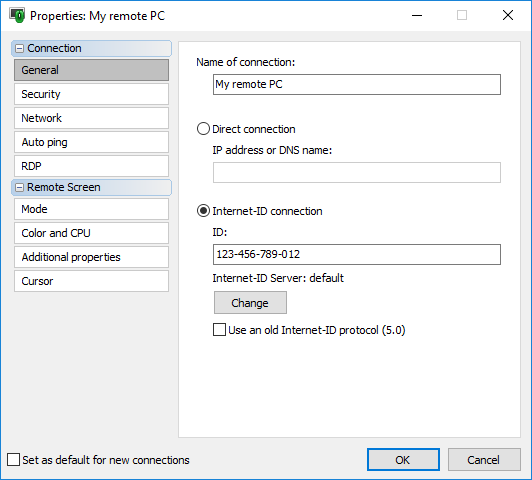The image size is (532, 480).
Task: Open the Security settings page
Action: pyautogui.click(x=91, y=94)
